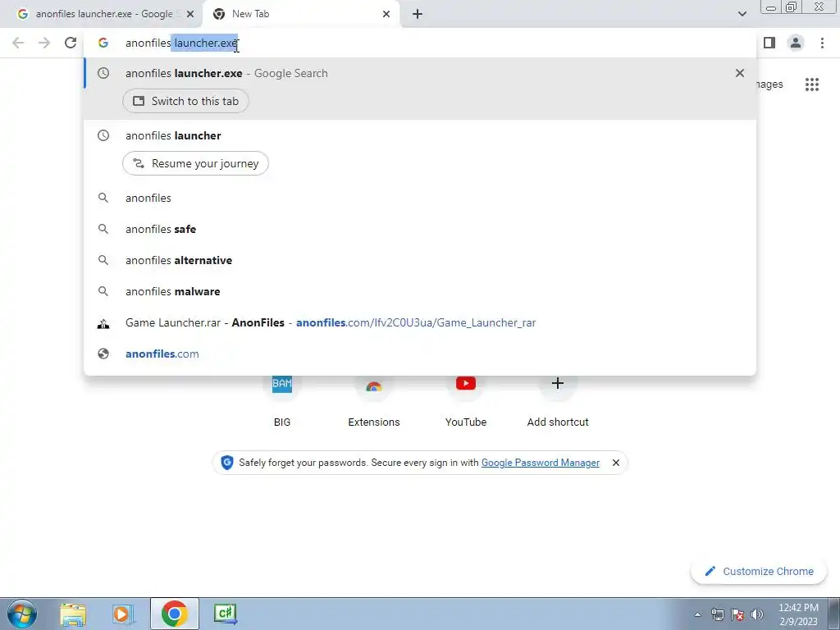
Task: Go back using the back arrow
Action: [18, 43]
